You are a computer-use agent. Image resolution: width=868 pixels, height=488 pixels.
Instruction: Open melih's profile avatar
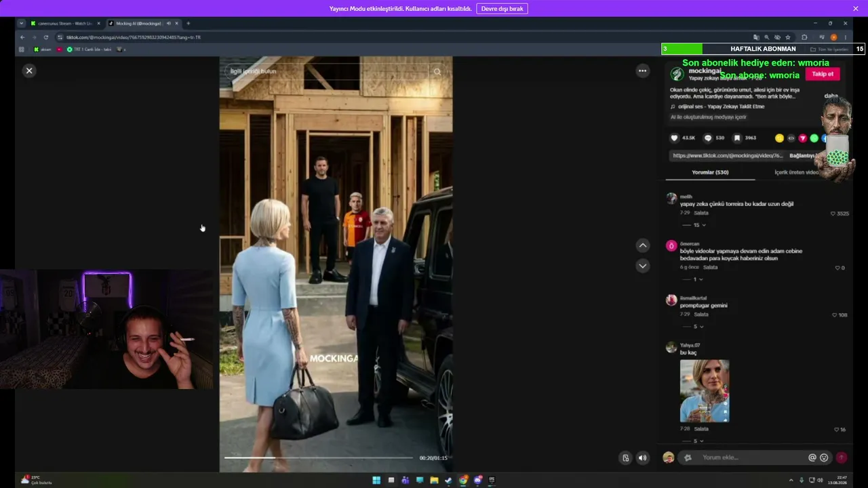[x=671, y=199]
